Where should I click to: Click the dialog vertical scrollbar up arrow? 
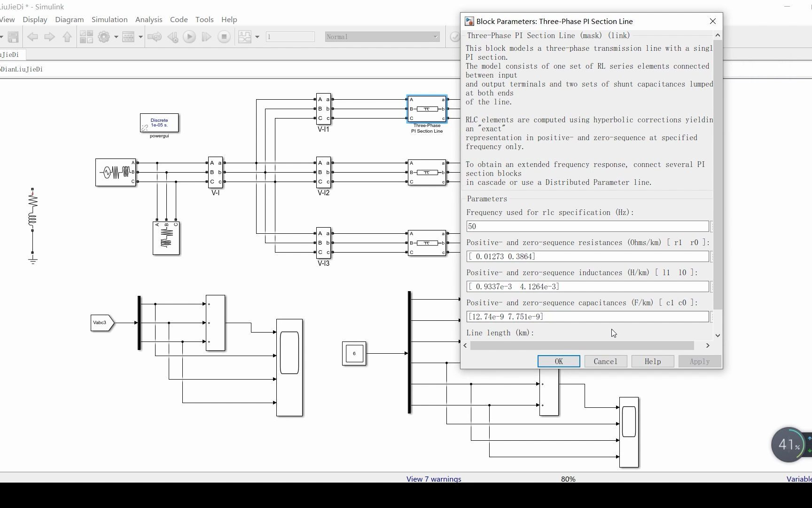(718, 35)
